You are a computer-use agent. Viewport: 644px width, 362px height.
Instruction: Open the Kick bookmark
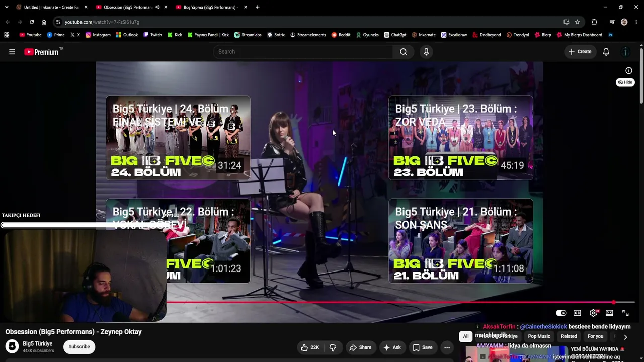click(175, 35)
